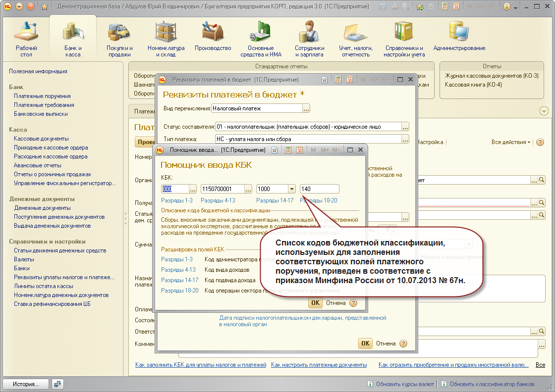555x392 pixels.
Task: Expand the Разряды 14-17 dropdown with 1000
Action: point(292,189)
